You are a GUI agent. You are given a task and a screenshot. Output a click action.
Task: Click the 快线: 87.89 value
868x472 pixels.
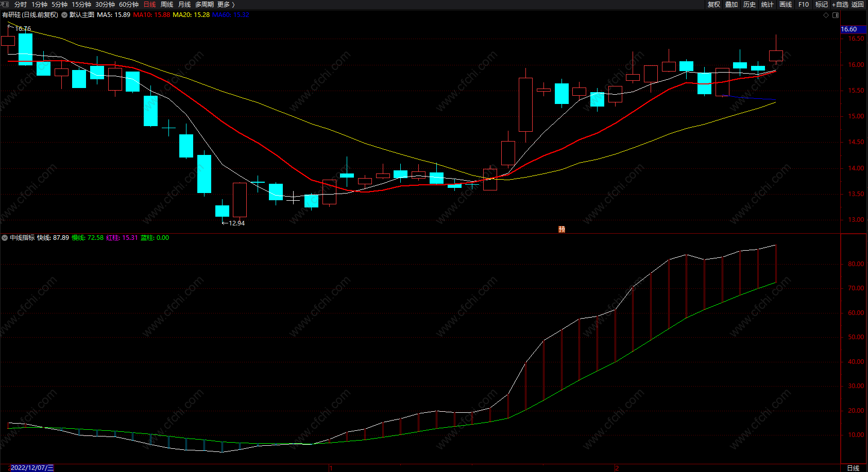click(53, 238)
